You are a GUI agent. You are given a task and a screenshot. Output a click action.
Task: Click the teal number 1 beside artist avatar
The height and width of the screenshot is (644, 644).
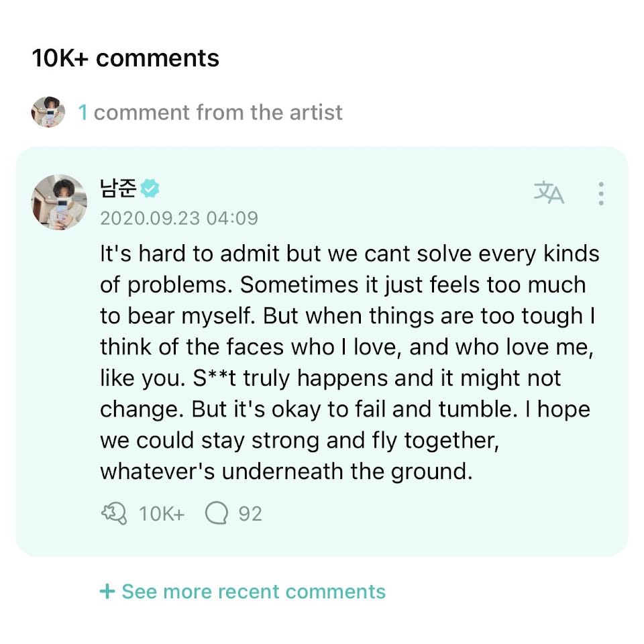click(x=83, y=112)
